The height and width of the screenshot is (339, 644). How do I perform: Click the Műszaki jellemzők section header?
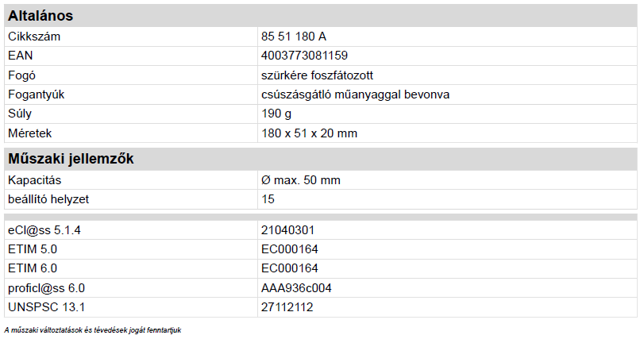[x=70, y=159]
